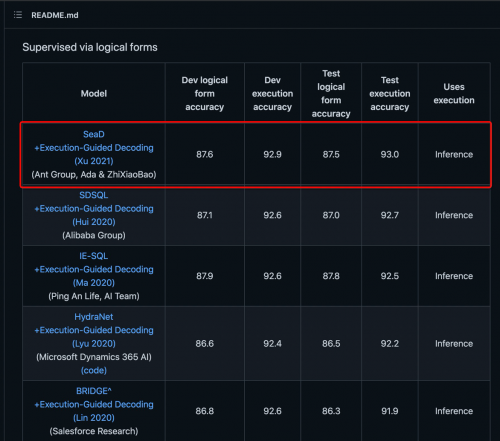The height and width of the screenshot is (441, 500).
Task: Click HydraNet's Execution-Guided Decoding link
Action: [x=94, y=330]
